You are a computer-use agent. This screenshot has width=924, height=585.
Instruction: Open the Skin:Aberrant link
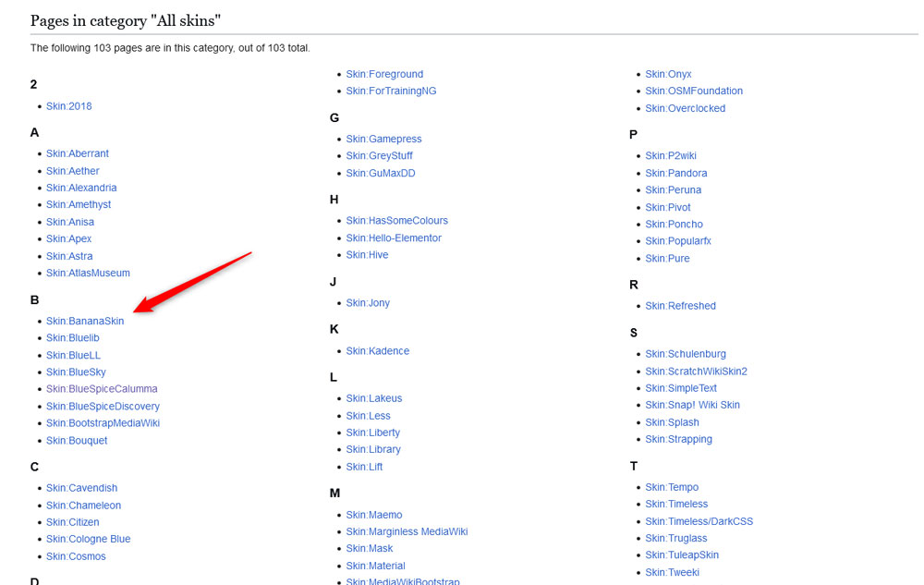pos(78,152)
